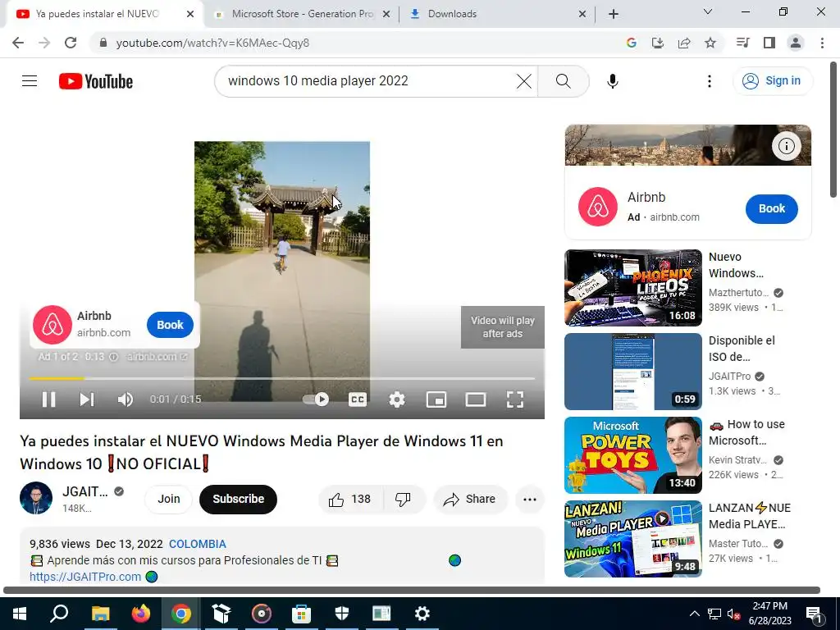This screenshot has width=840, height=630.
Task: Enable theater mode view
Action: (x=476, y=399)
